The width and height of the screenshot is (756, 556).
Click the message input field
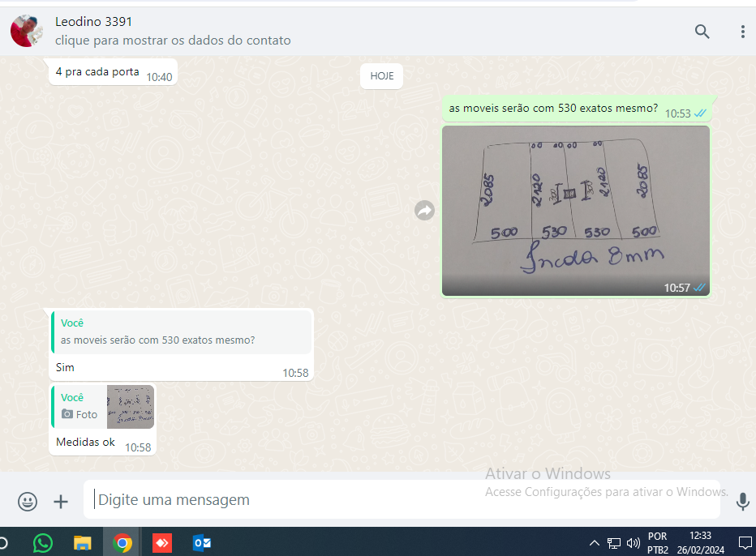tap(402, 499)
